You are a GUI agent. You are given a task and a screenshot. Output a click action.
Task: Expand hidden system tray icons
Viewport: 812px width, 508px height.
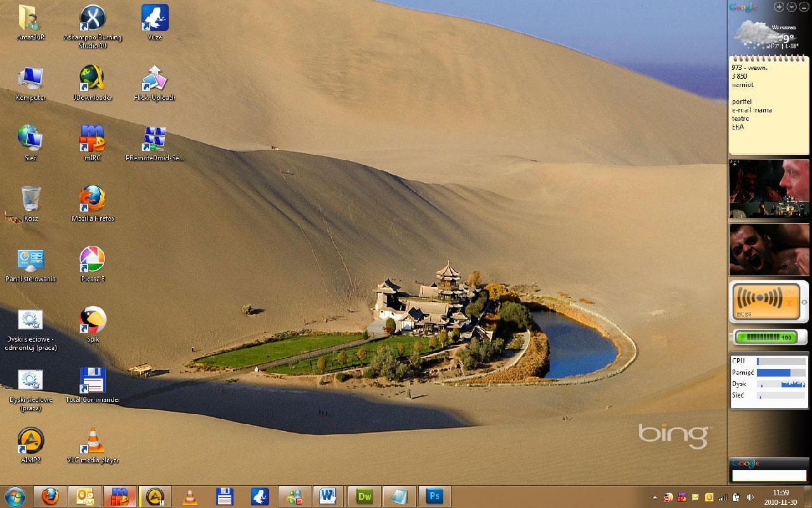655,497
